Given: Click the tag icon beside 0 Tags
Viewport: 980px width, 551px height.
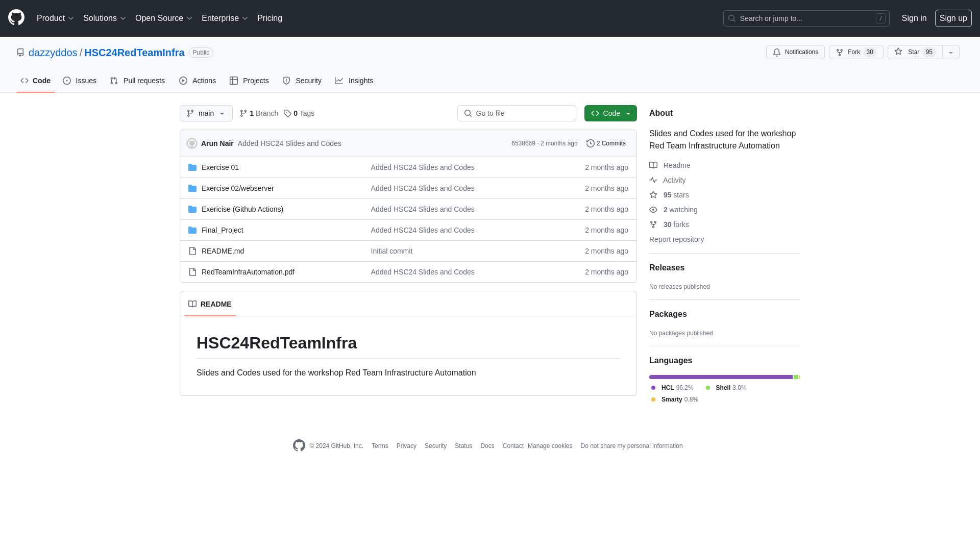Looking at the screenshot, I should tap(287, 113).
